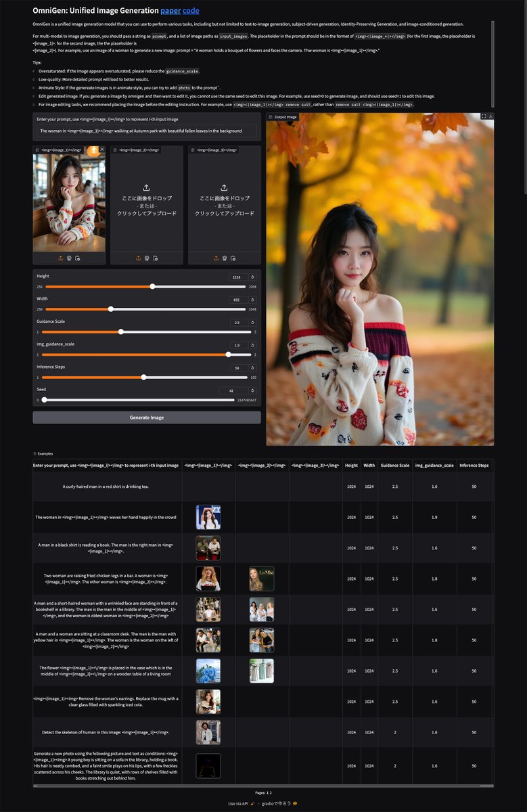
Task: Click the dark skeleton thumbnail in the young boy row
Action: (208, 765)
